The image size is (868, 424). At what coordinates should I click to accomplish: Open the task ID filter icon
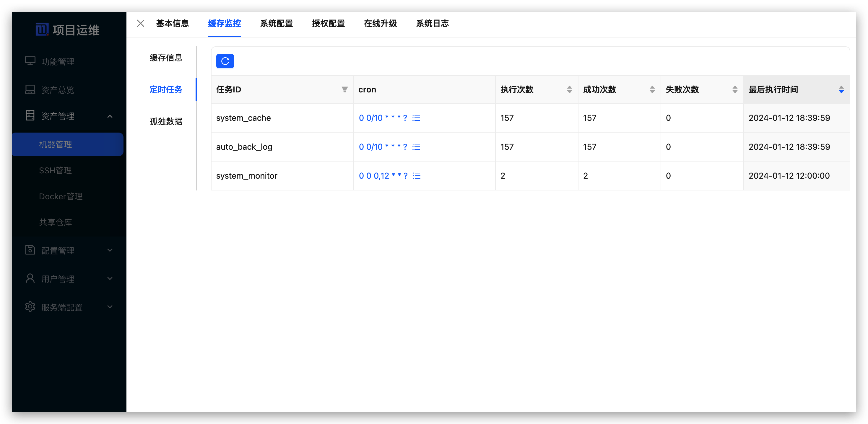pos(344,89)
